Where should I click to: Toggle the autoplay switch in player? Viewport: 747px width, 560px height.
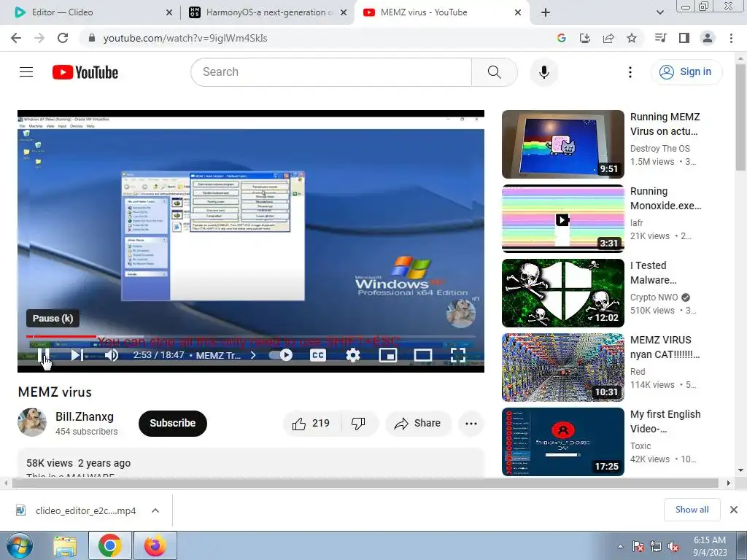coord(281,355)
